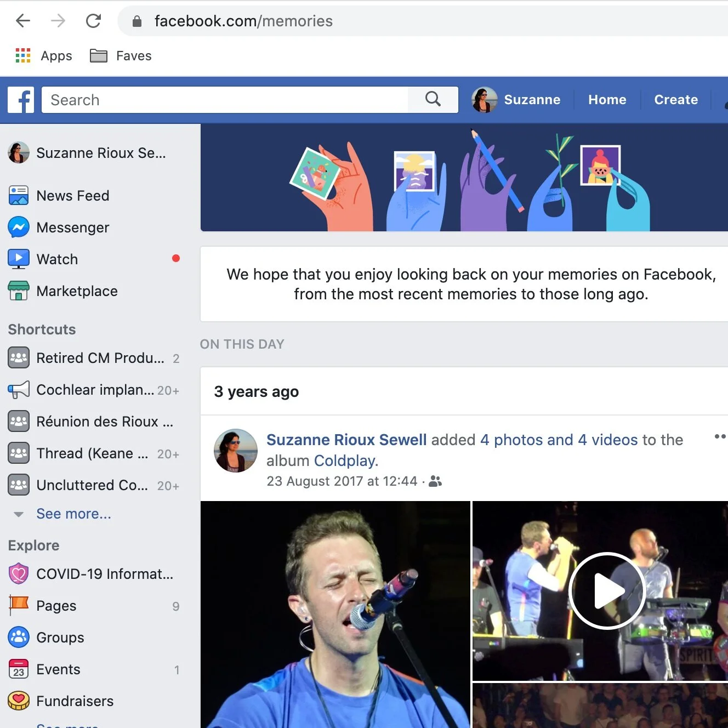Click the ON THIS DAY heading

(242, 344)
